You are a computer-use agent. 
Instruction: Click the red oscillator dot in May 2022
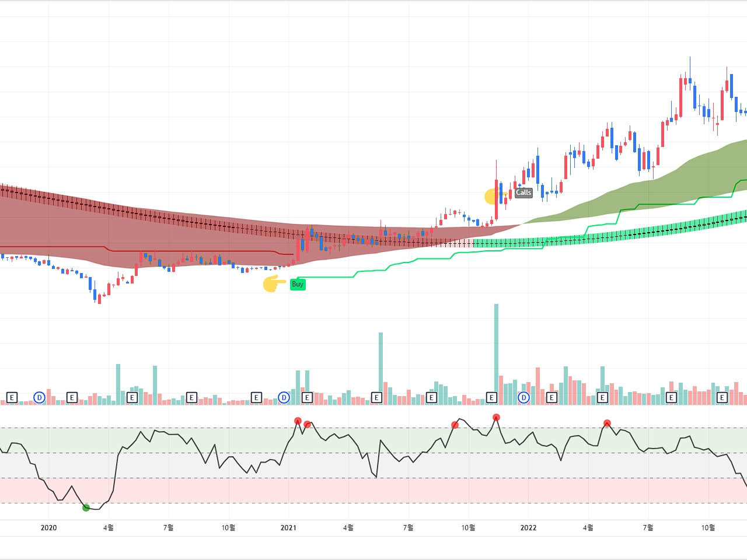(607, 423)
